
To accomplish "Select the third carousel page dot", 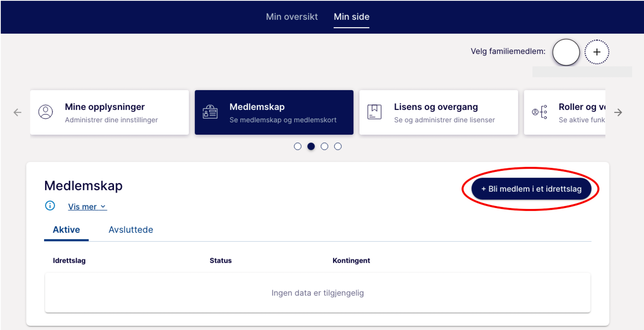I will tap(324, 146).
